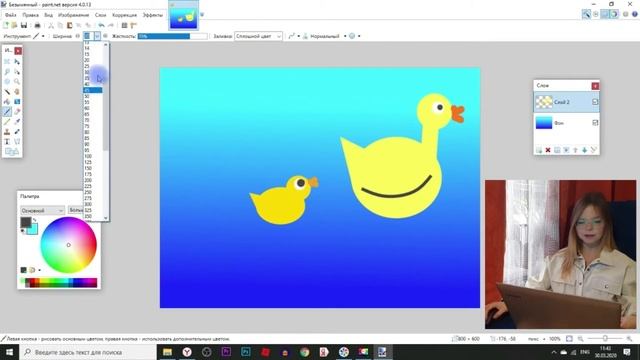This screenshot has height=360, width=640.
Task: Open the Вид menu
Action: click(49, 15)
